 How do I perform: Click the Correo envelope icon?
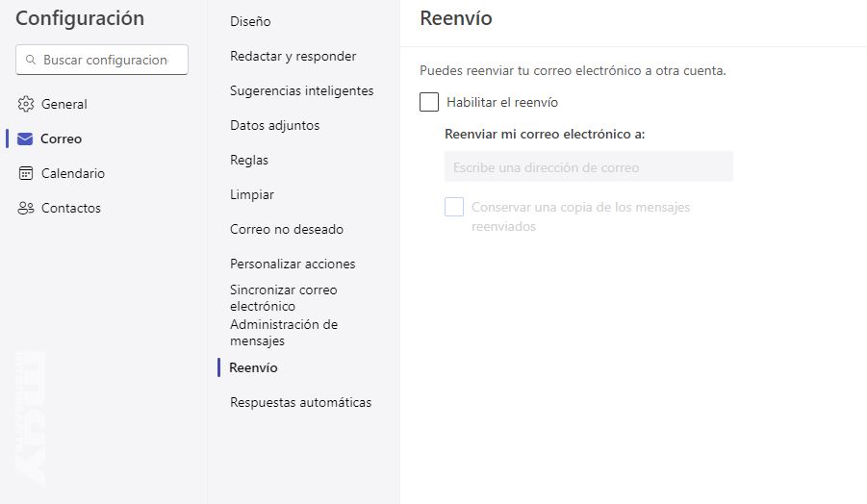pos(26,139)
